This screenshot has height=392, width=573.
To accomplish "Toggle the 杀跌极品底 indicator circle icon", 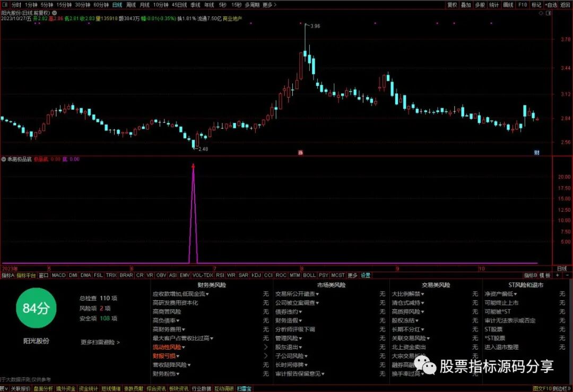I will click(4, 159).
